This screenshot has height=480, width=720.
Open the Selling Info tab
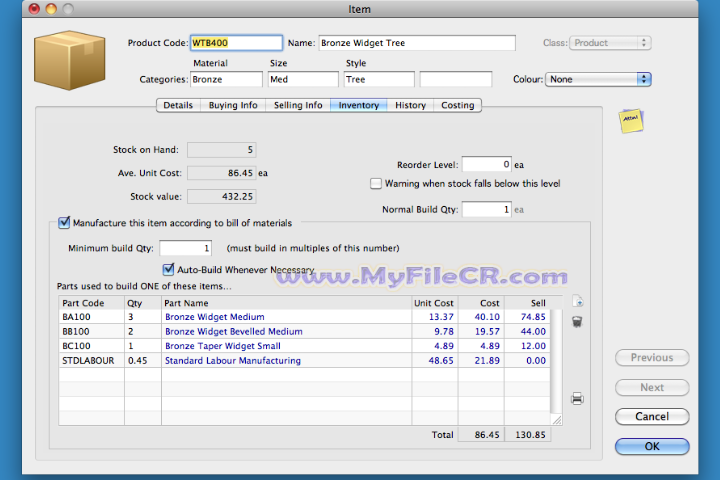click(x=298, y=105)
